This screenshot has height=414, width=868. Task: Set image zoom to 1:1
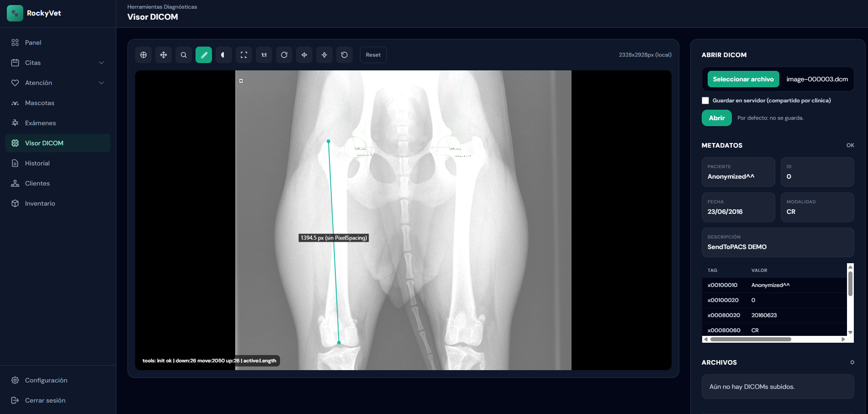pyautogui.click(x=264, y=55)
